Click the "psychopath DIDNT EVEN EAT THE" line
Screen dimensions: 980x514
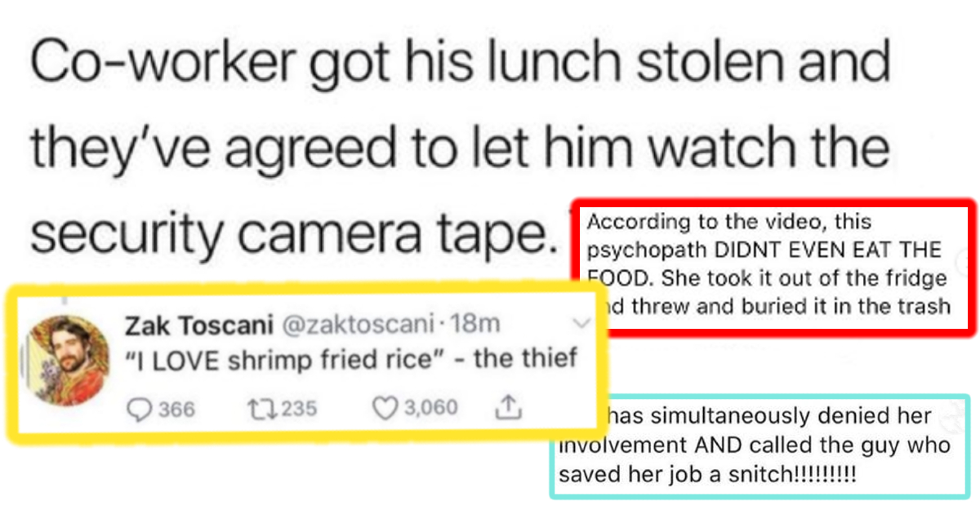764,250
